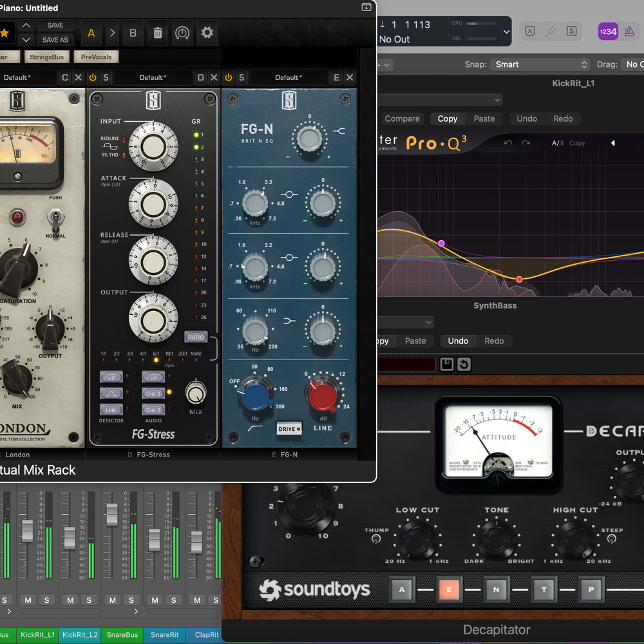Toggle the FG-N DRIVE switch
Screen dimensions: 644x644
(289, 428)
